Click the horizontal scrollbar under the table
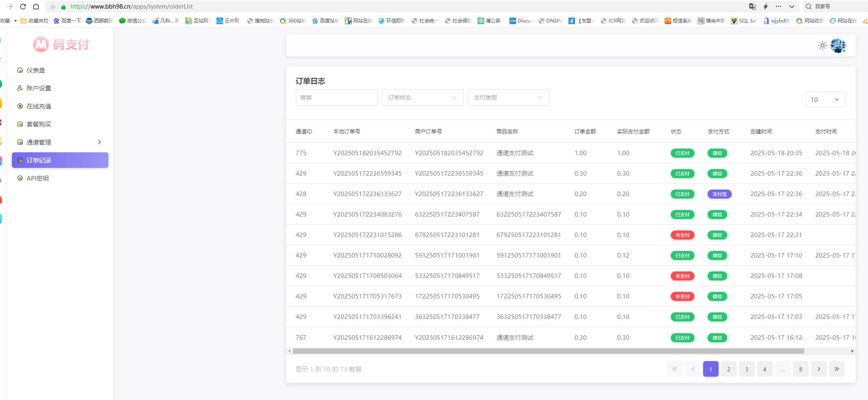Screen dimensions: 868x400 [x=548, y=351]
